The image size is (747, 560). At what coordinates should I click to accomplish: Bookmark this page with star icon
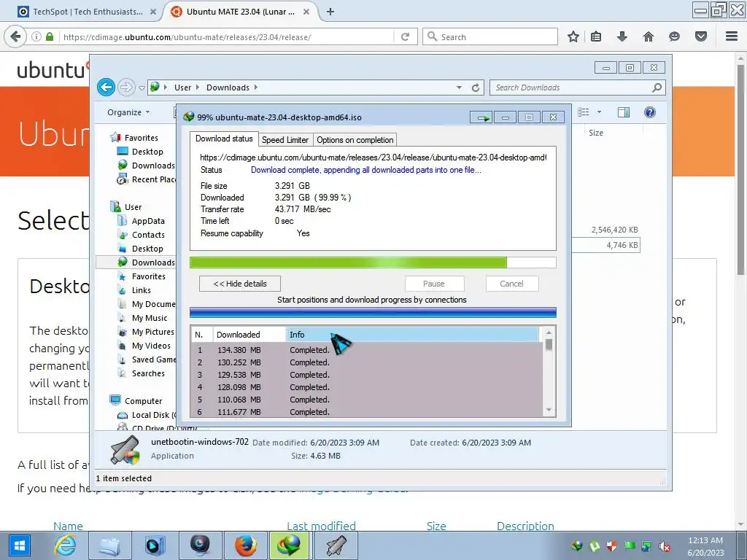click(x=573, y=36)
